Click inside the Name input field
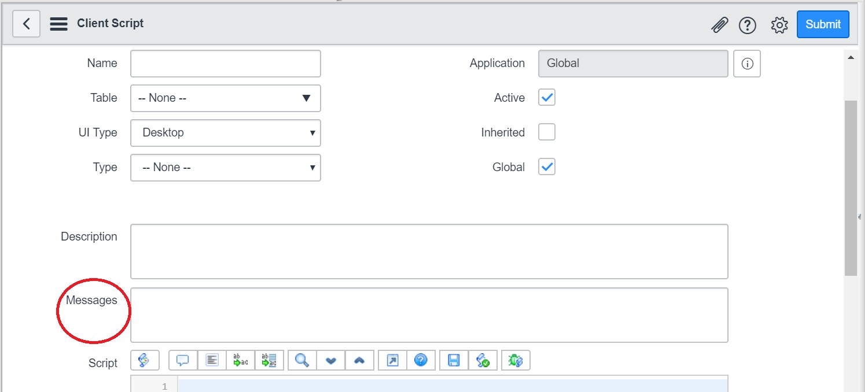The height and width of the screenshot is (392, 868). (x=225, y=63)
